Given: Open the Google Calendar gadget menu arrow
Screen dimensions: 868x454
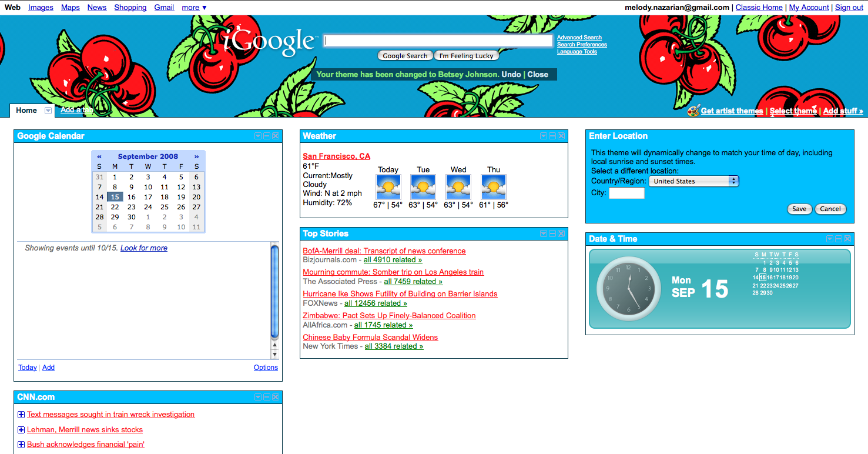Looking at the screenshot, I should point(258,136).
